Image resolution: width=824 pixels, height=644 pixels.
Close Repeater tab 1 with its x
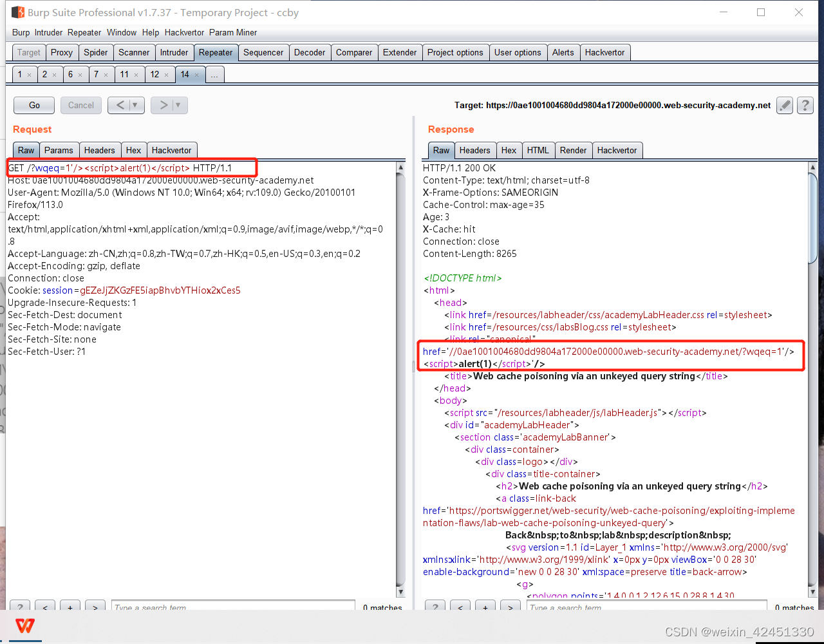29,75
